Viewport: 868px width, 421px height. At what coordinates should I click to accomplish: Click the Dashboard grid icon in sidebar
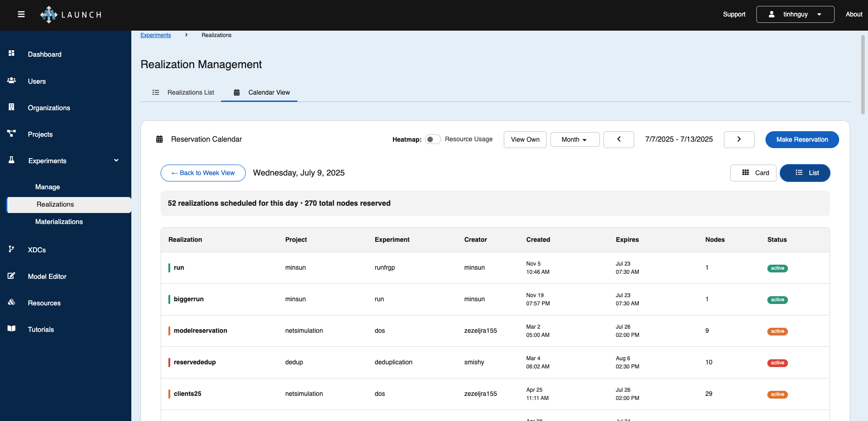tap(11, 53)
